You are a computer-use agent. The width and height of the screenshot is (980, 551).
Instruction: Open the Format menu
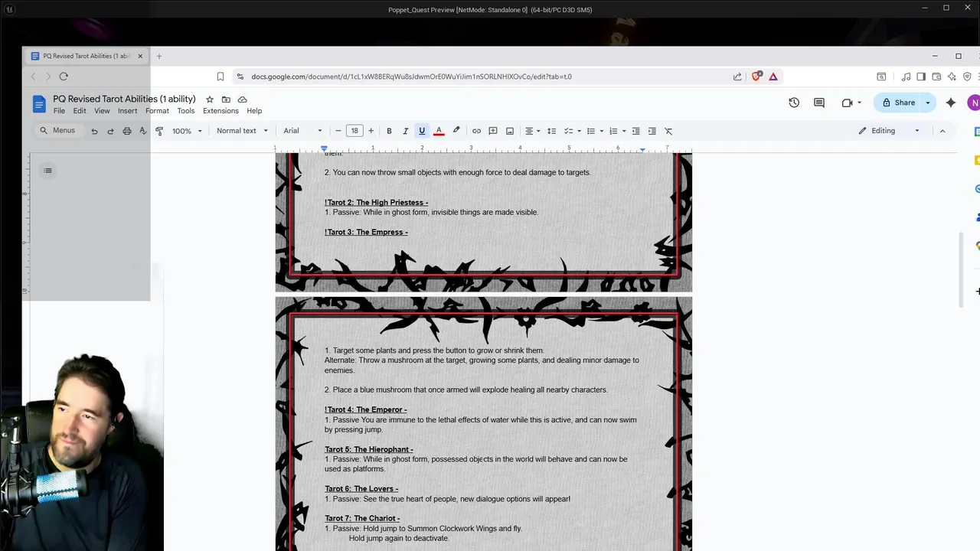(157, 111)
